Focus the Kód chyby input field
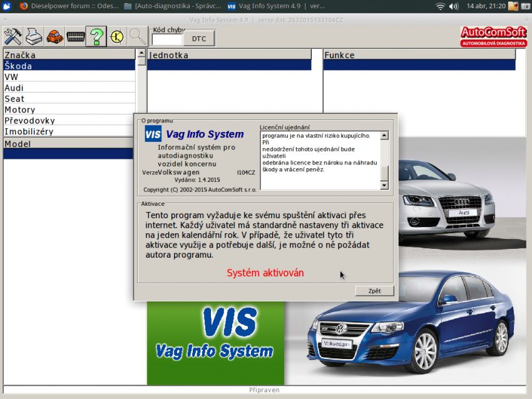 [167, 39]
